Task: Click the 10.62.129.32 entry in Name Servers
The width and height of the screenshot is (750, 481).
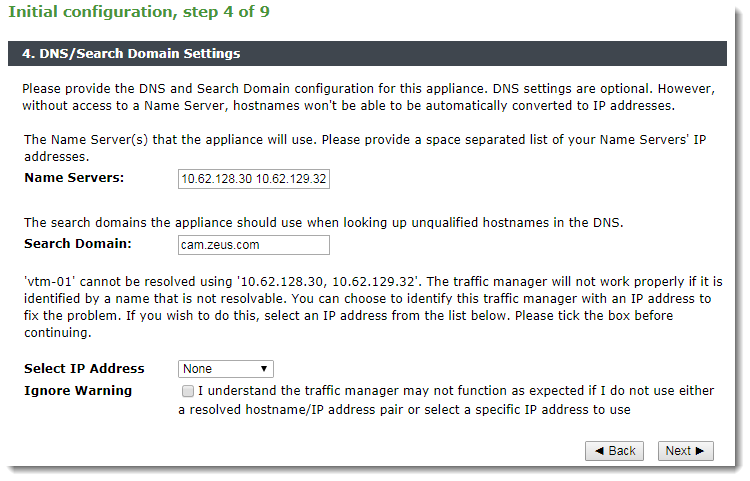Action: pos(291,179)
